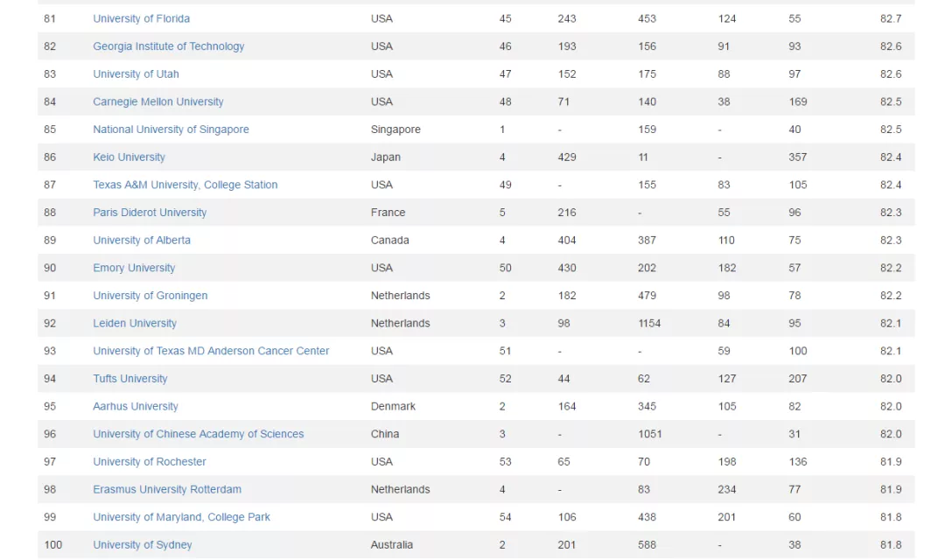Open Erasmus University Rotterdam link
Screen dimensions: 945x560
[167, 489]
